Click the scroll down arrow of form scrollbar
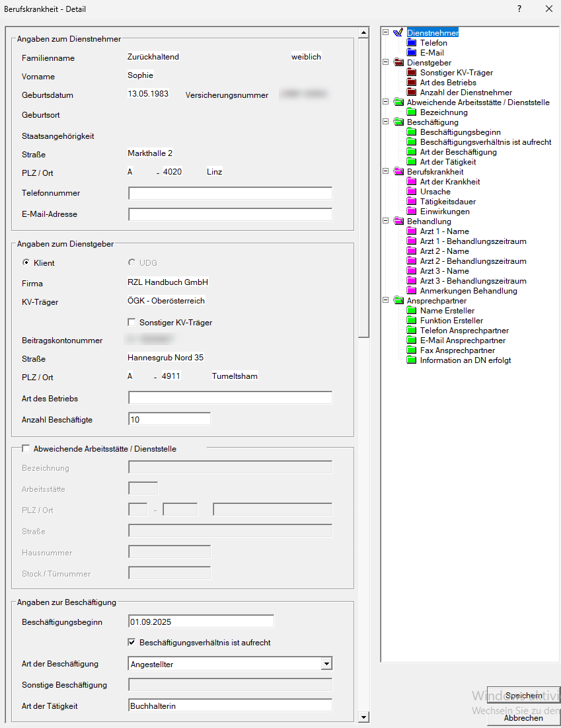Viewport: 561px width, 728px height. click(x=363, y=717)
